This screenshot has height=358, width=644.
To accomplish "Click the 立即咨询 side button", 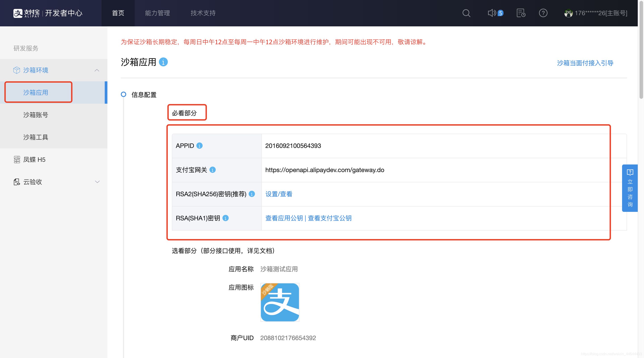I will pos(630,188).
